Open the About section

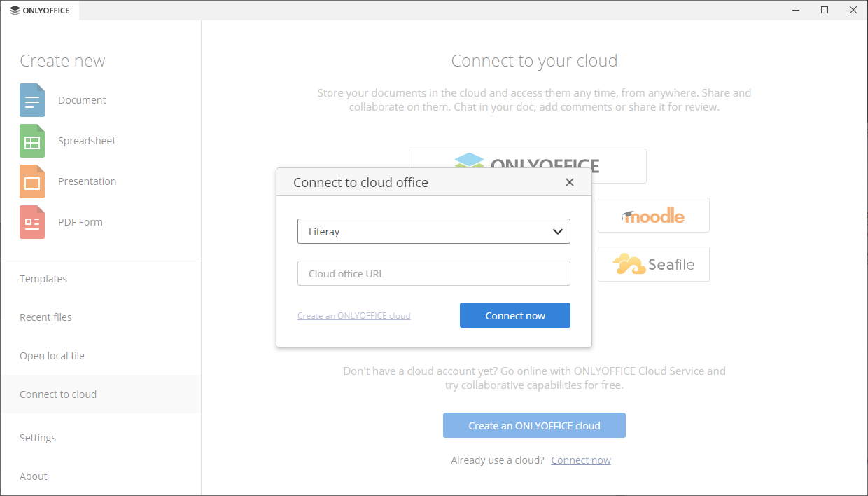click(x=33, y=476)
